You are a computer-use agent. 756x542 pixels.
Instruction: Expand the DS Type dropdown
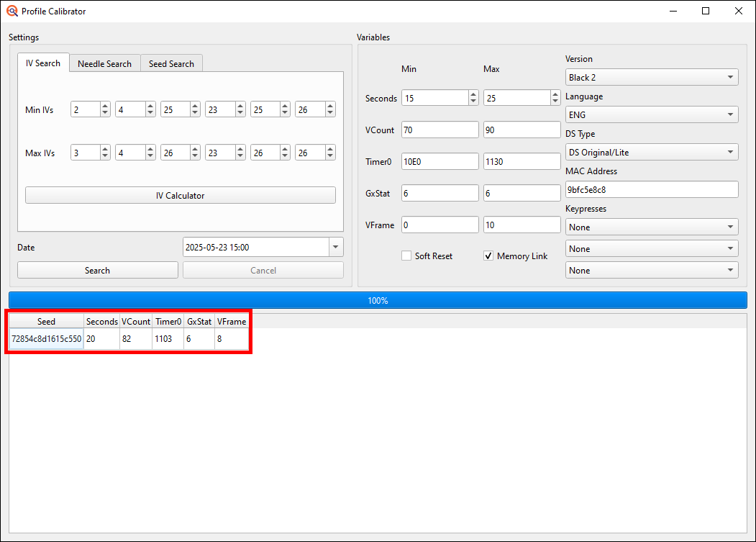(x=652, y=153)
